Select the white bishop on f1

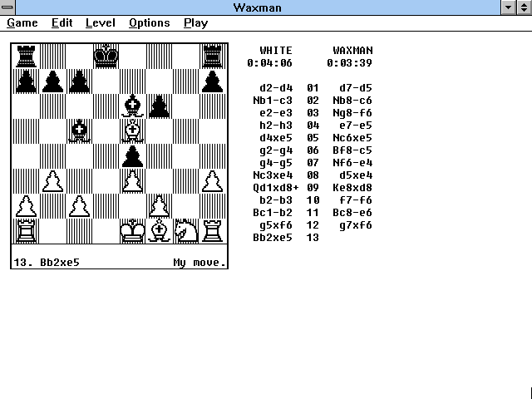click(x=159, y=231)
